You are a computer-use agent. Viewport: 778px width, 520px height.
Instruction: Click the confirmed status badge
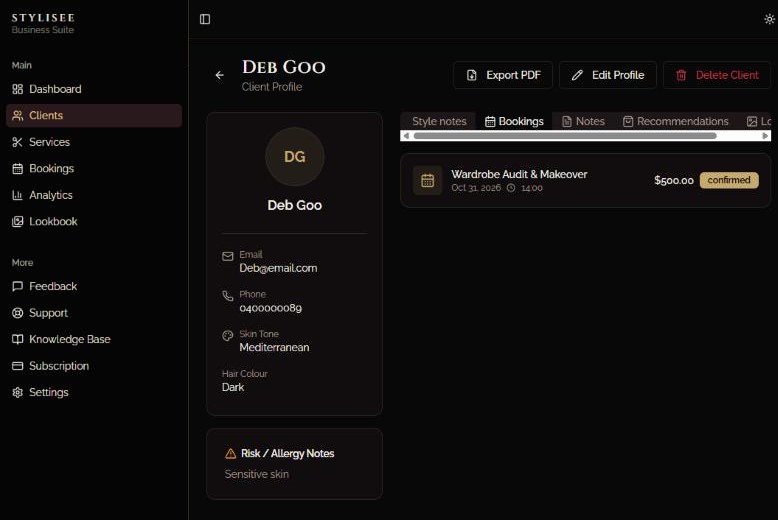(x=729, y=180)
